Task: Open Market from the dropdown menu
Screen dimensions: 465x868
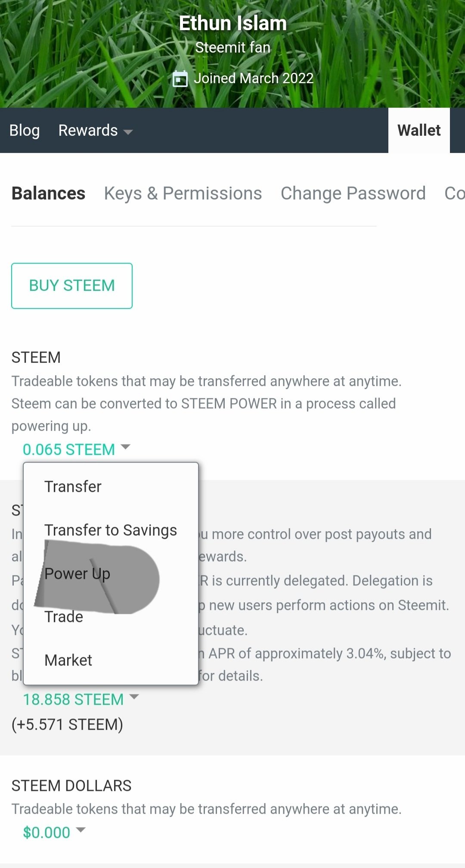Action: tap(68, 660)
